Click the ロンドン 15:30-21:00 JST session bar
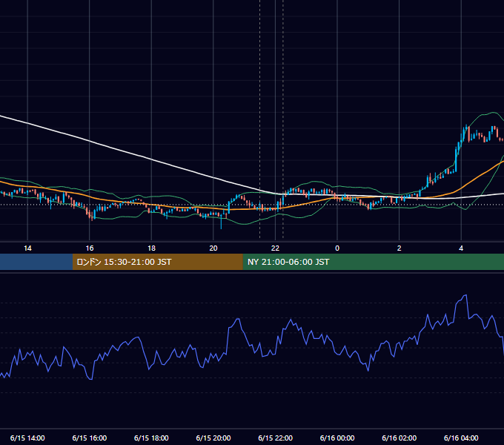 pyautogui.click(x=157, y=262)
